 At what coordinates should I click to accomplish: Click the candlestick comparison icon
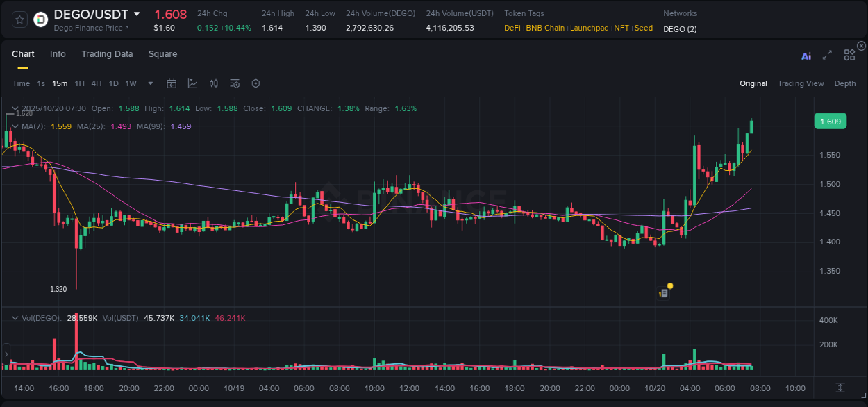point(213,83)
